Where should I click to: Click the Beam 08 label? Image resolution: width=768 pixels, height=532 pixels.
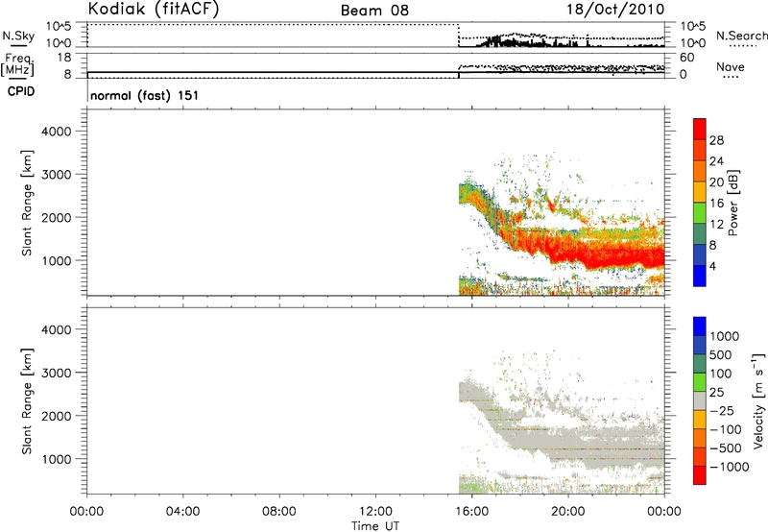click(x=374, y=11)
